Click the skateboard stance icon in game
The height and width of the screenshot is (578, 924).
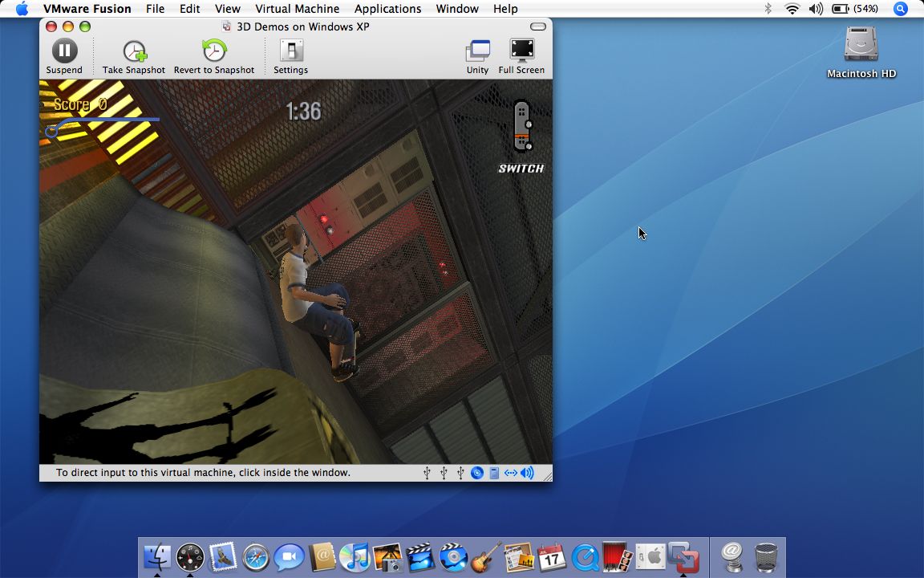522,126
